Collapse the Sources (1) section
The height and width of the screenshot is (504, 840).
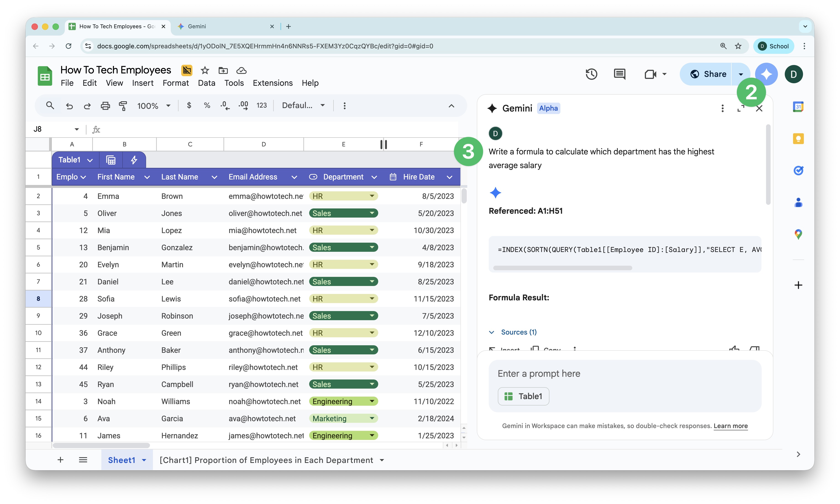coord(491,332)
